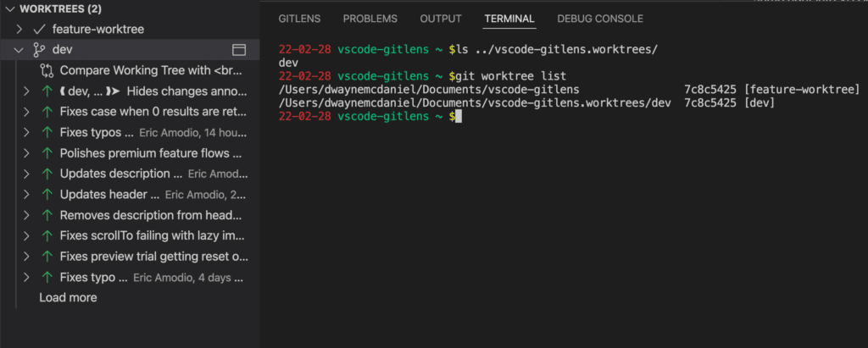Collapse the dev worktree node
This screenshot has height=348, width=868.
click(x=19, y=50)
